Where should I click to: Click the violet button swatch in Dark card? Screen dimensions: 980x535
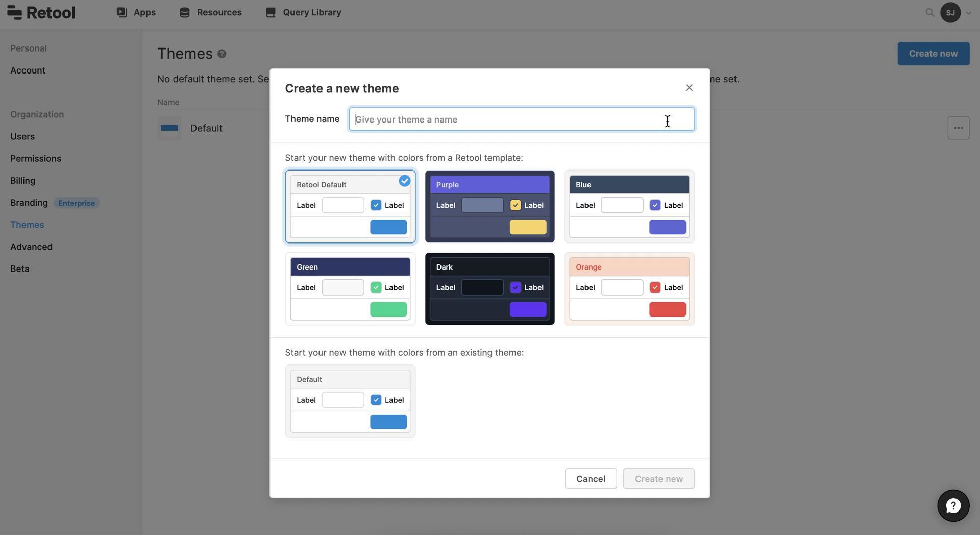pyautogui.click(x=528, y=309)
